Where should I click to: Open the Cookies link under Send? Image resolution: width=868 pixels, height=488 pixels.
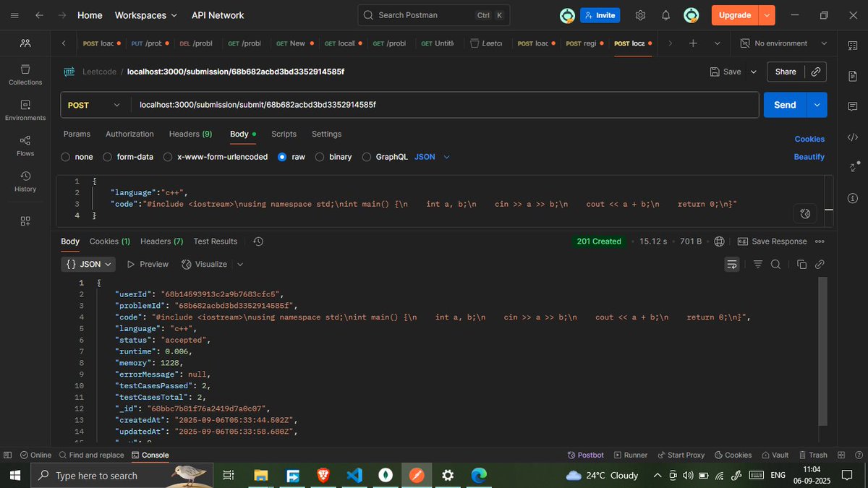point(809,139)
